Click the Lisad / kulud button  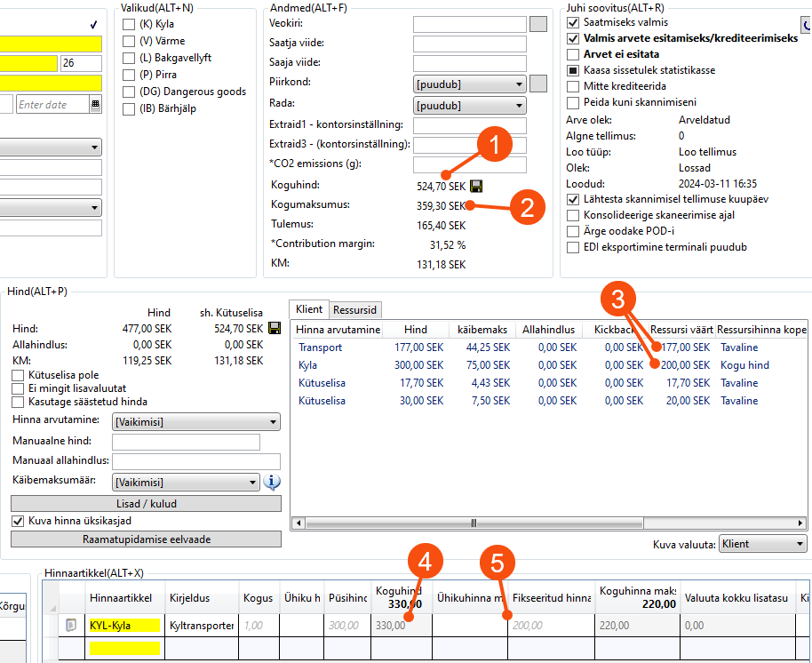(146, 503)
